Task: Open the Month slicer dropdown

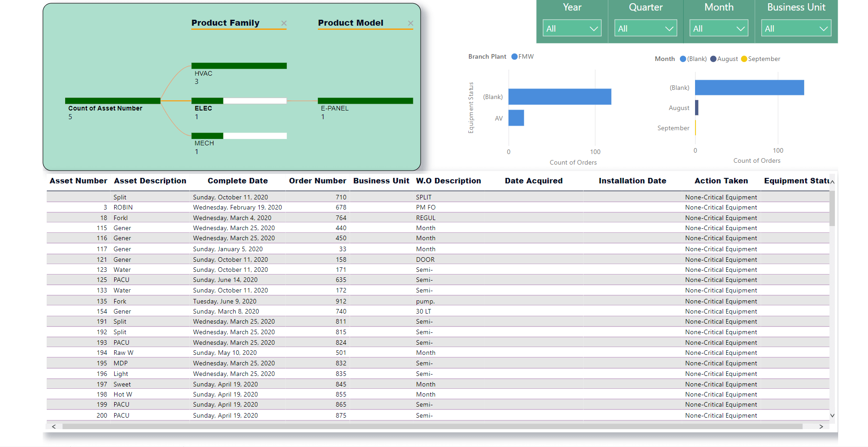Action: (719, 28)
